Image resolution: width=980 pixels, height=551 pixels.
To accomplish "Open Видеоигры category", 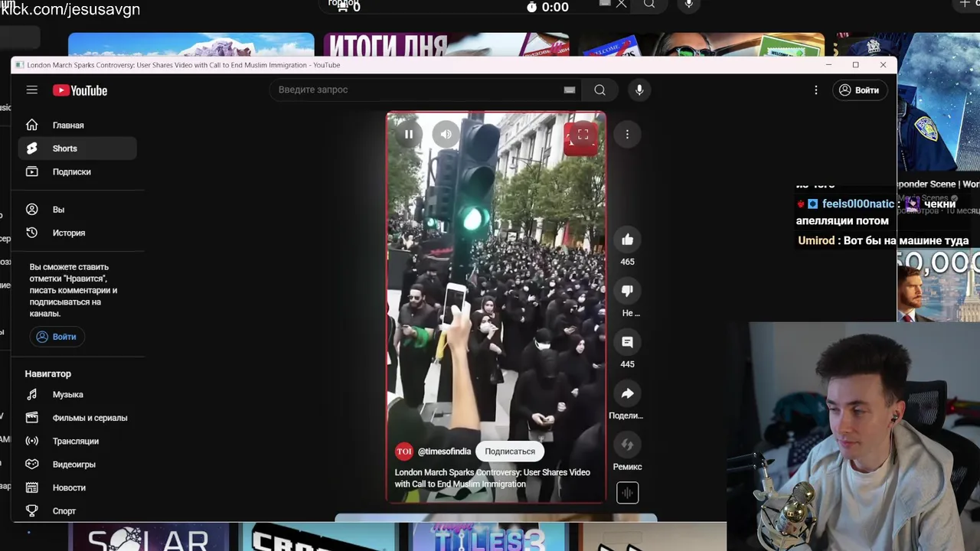I will coord(77,465).
